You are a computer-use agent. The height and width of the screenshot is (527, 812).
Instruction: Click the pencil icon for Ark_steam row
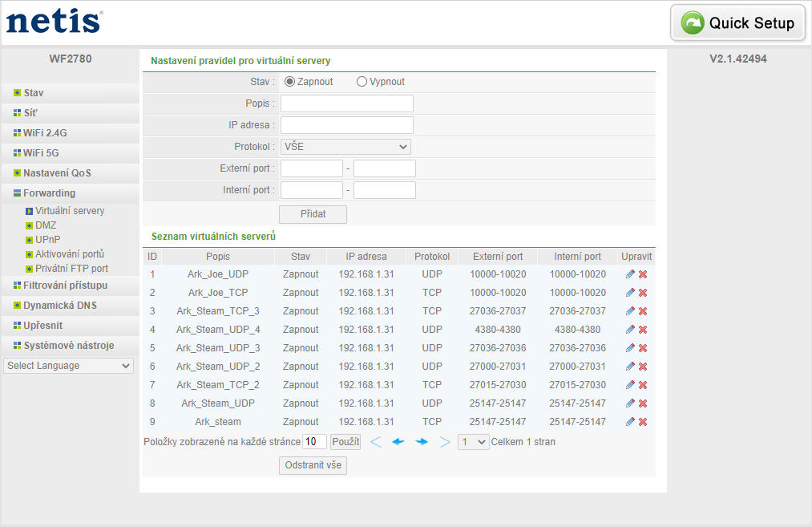pos(630,422)
